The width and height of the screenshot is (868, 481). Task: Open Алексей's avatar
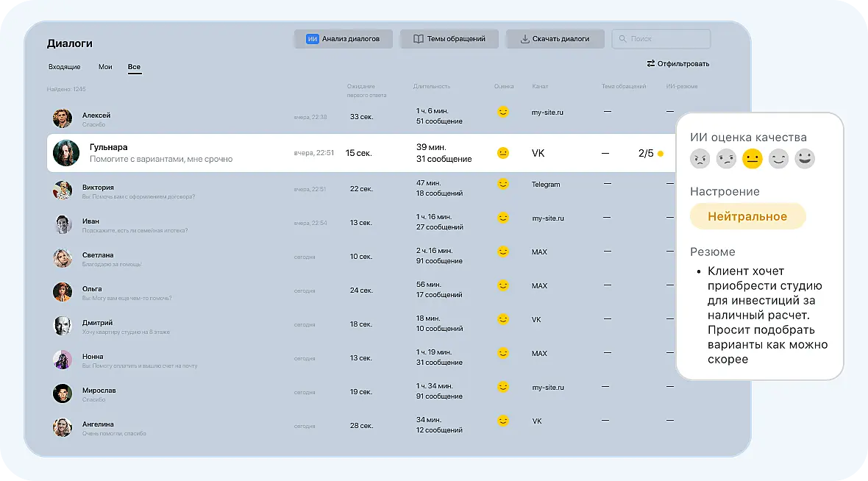point(63,118)
